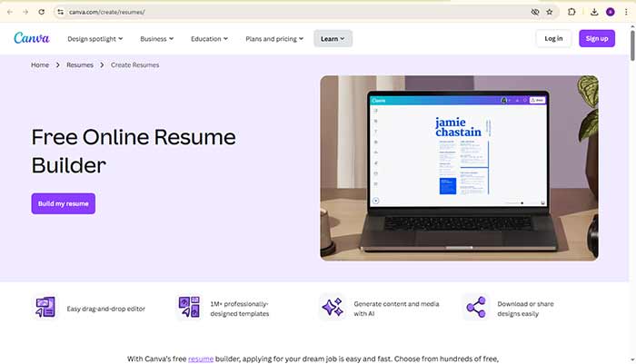Click the share designs icon
This screenshot has width=636, height=364.
(476, 307)
